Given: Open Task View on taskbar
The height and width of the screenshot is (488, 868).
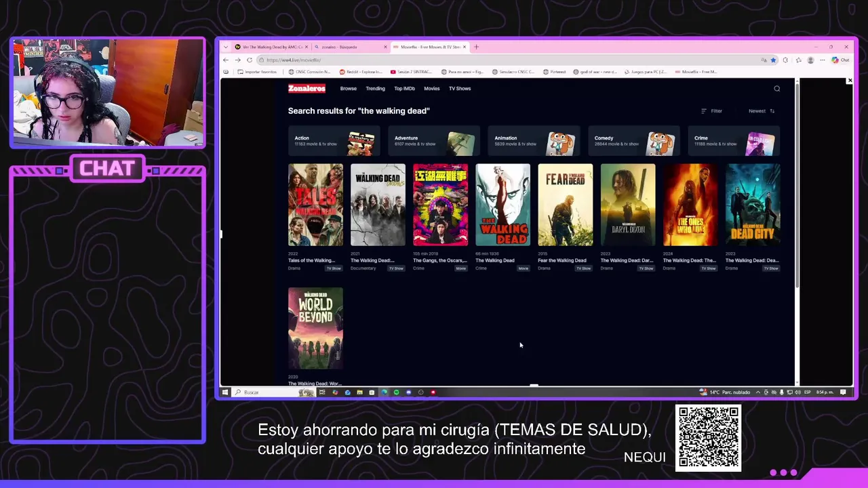Looking at the screenshot, I should [x=322, y=392].
